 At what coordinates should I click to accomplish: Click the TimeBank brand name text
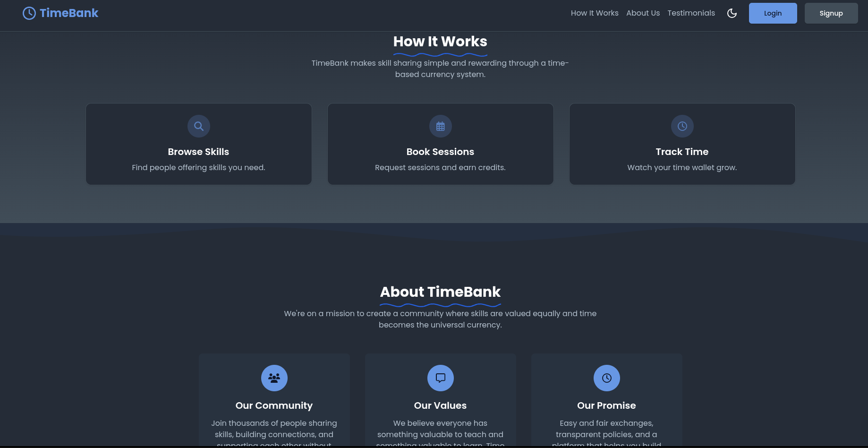pyautogui.click(x=69, y=13)
